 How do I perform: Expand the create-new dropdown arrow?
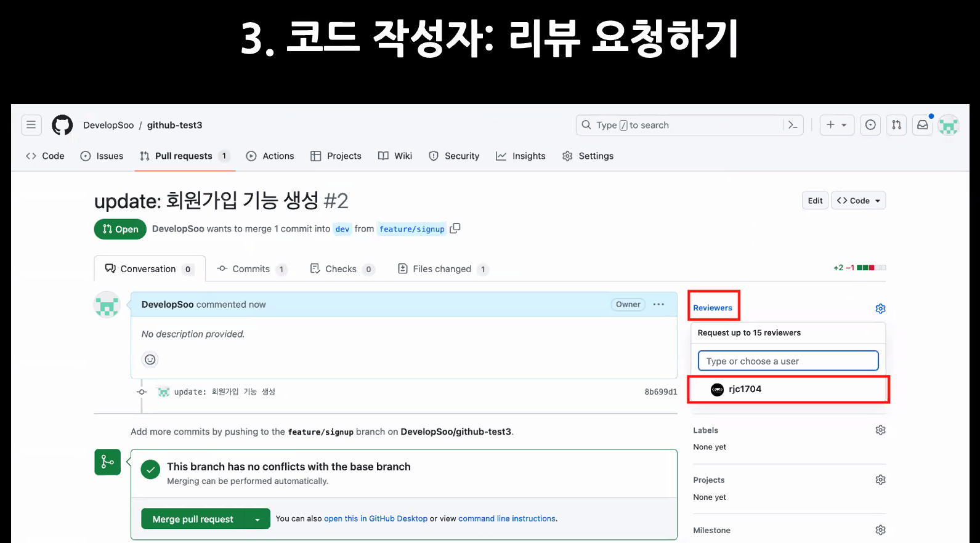click(844, 125)
